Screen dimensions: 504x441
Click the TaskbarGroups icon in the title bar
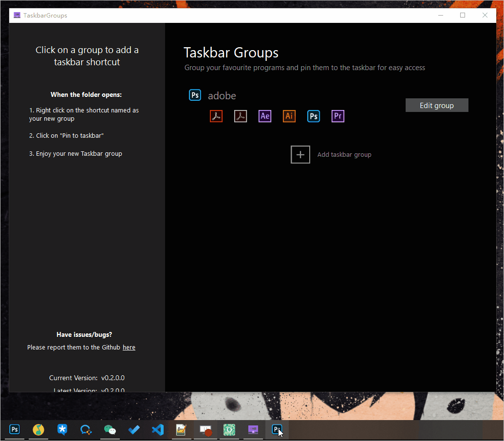click(17, 16)
